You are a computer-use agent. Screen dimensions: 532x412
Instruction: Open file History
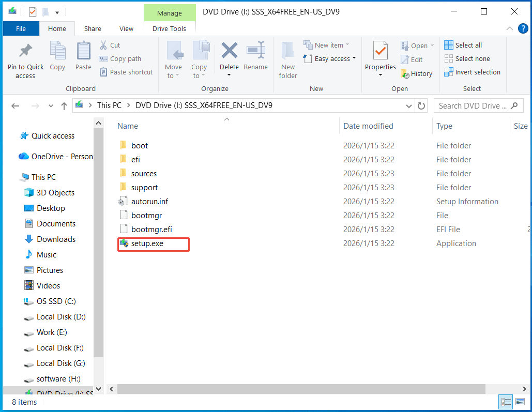pos(417,73)
